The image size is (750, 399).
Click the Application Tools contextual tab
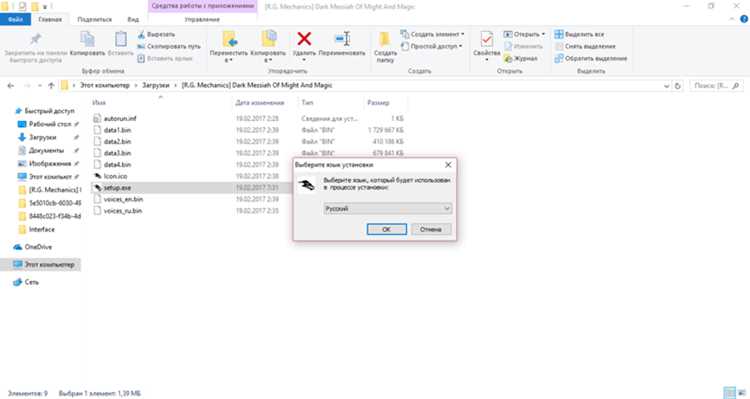click(x=203, y=6)
